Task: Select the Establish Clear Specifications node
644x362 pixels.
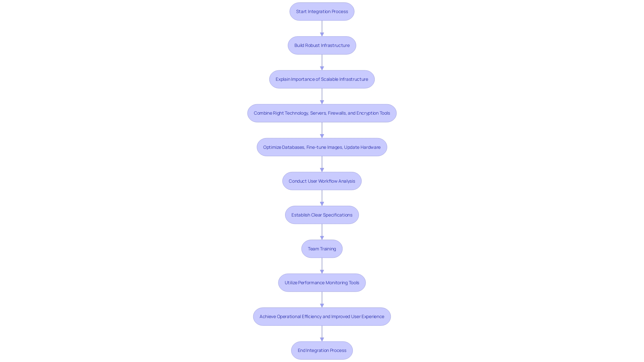Action: [x=322, y=215]
